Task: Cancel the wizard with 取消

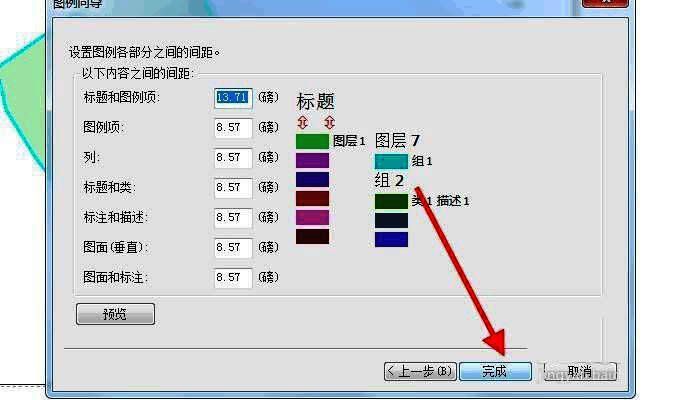Action: [x=579, y=371]
